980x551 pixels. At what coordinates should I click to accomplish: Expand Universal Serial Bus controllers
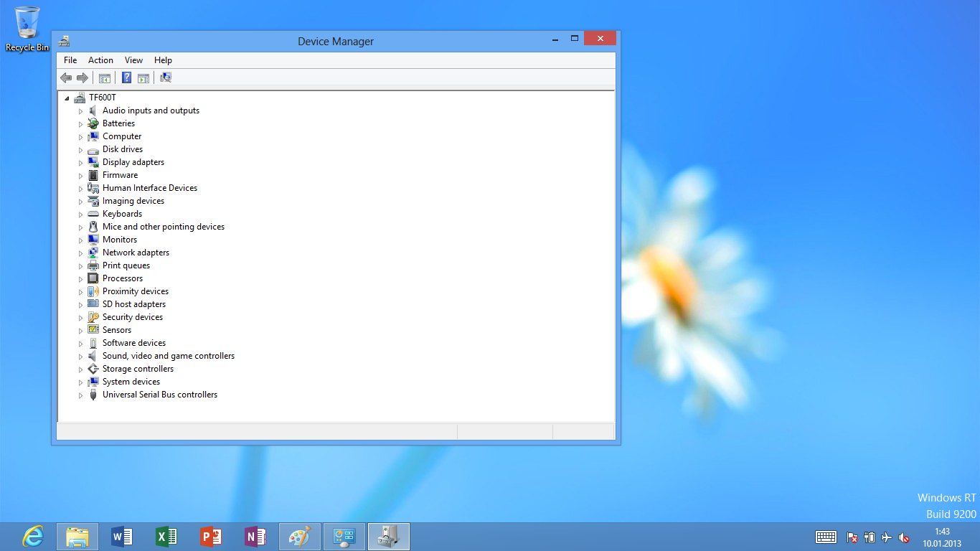click(x=81, y=395)
